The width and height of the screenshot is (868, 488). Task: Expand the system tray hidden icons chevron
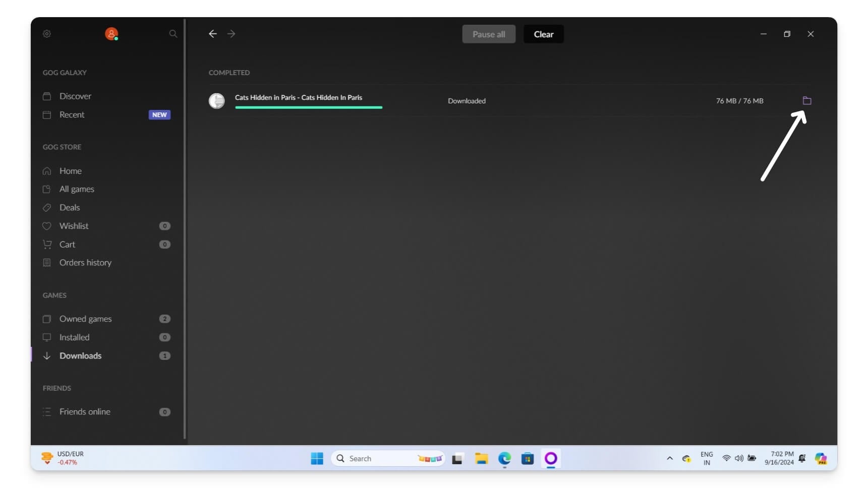coord(670,459)
